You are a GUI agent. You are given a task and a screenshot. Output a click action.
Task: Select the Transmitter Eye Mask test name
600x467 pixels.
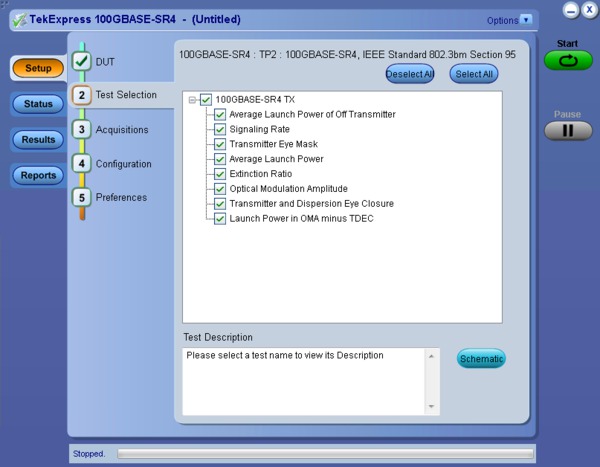click(x=274, y=144)
